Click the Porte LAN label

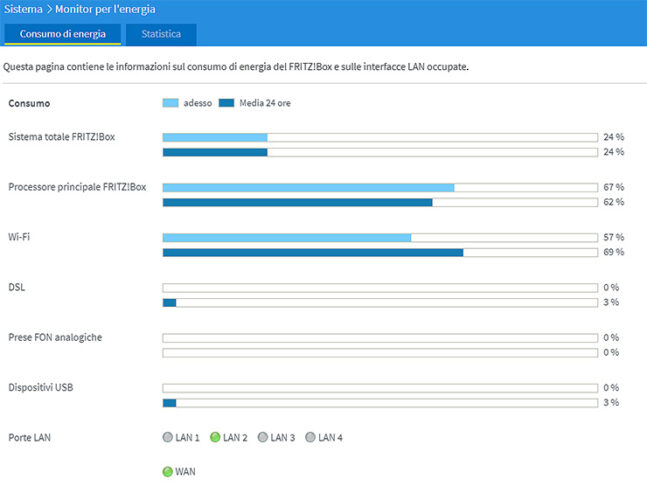pyautogui.click(x=30, y=437)
